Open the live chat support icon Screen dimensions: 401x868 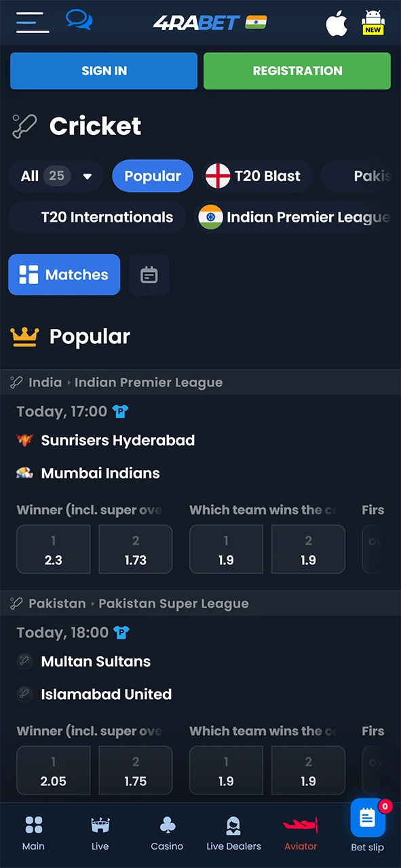[x=79, y=20]
